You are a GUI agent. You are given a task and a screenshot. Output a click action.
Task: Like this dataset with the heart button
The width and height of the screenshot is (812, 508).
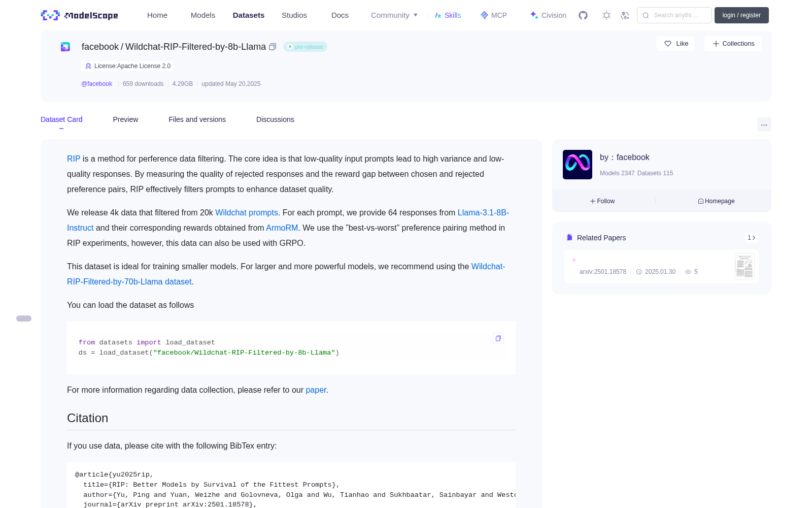click(x=676, y=44)
